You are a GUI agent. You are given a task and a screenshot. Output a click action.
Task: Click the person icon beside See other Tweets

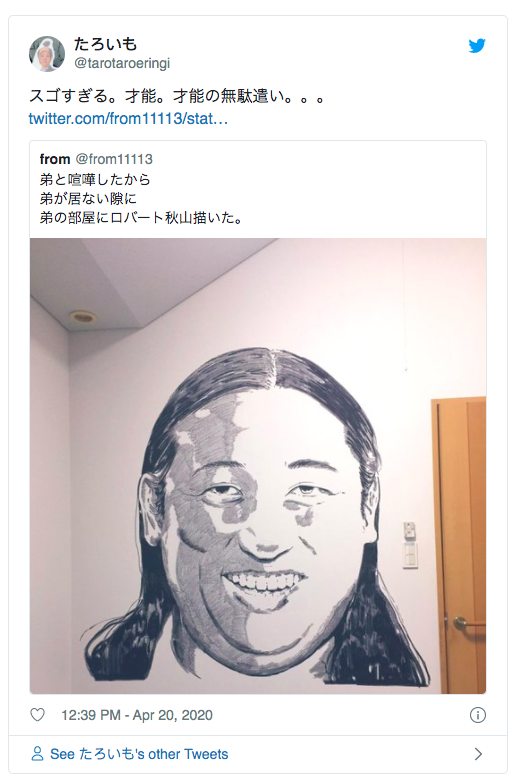point(37,754)
